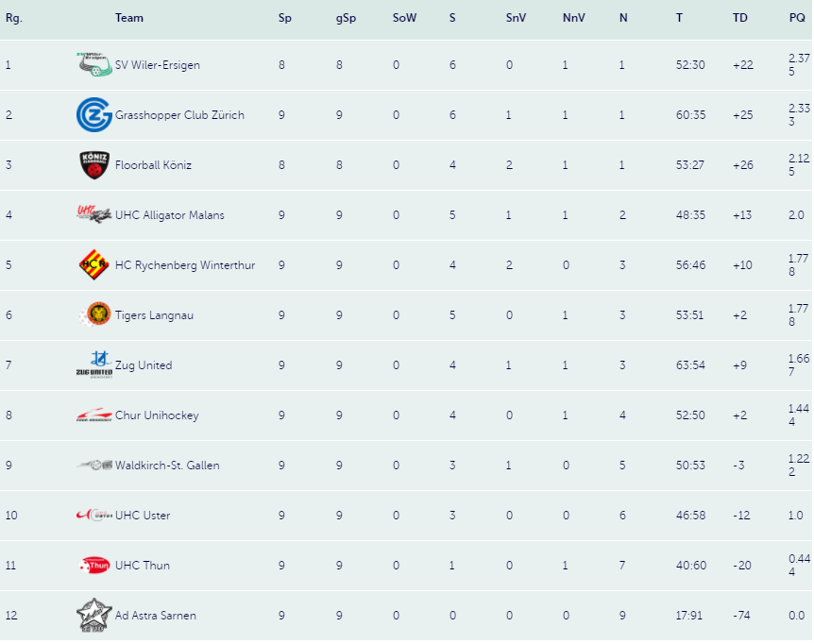Screen dimensions: 814x644
Task: Open the Zug United logo
Action: tap(94, 364)
